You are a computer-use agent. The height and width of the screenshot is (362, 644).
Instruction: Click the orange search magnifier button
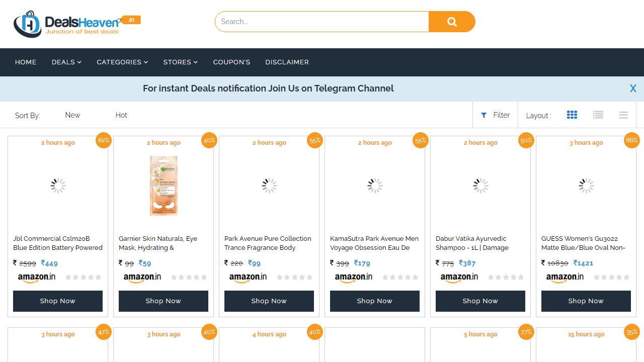click(451, 22)
